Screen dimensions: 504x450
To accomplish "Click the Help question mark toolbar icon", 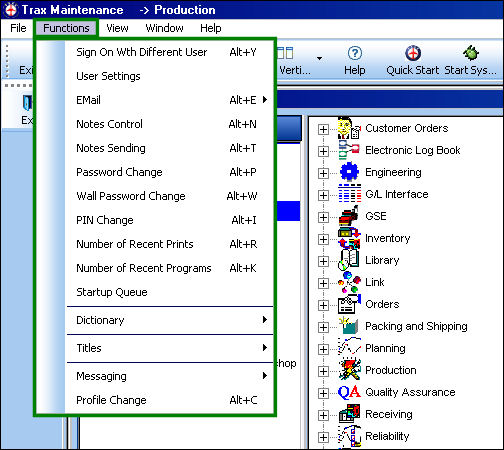I will pyautogui.click(x=355, y=53).
